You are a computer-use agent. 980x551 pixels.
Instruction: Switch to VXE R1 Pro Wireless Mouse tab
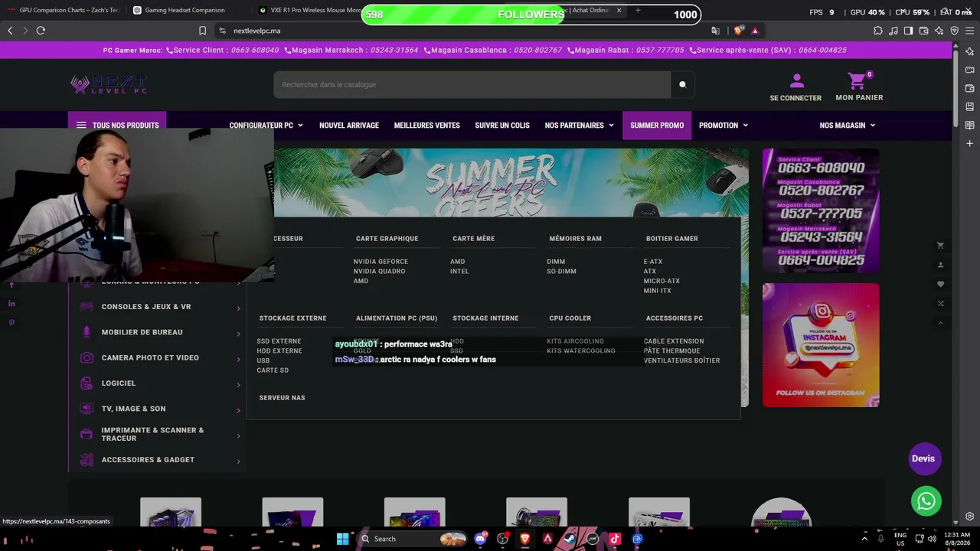coord(311,11)
